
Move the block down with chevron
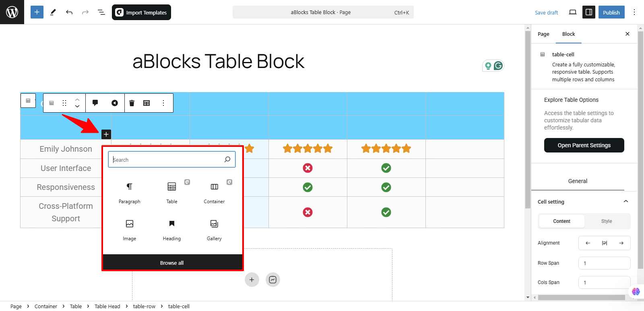click(77, 107)
